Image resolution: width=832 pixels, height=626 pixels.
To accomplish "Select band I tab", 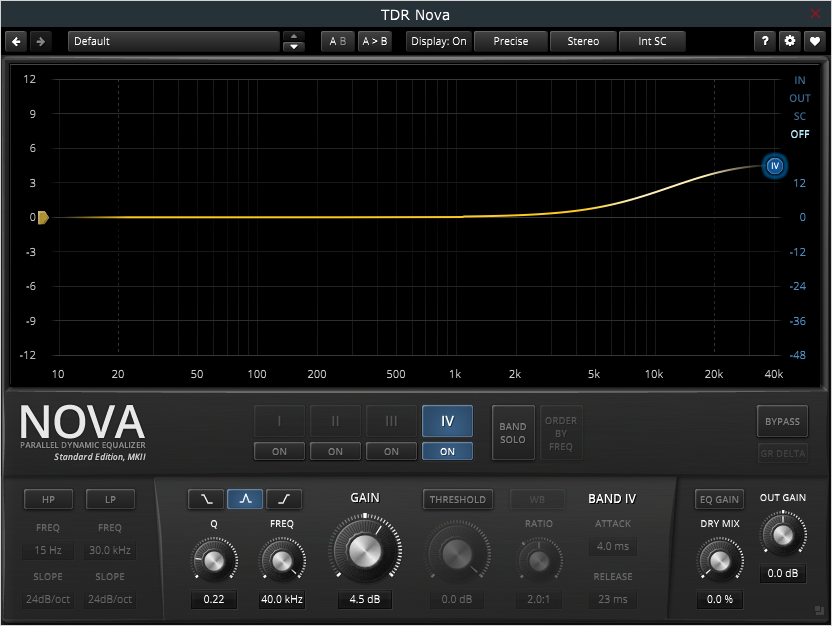I will [x=280, y=421].
